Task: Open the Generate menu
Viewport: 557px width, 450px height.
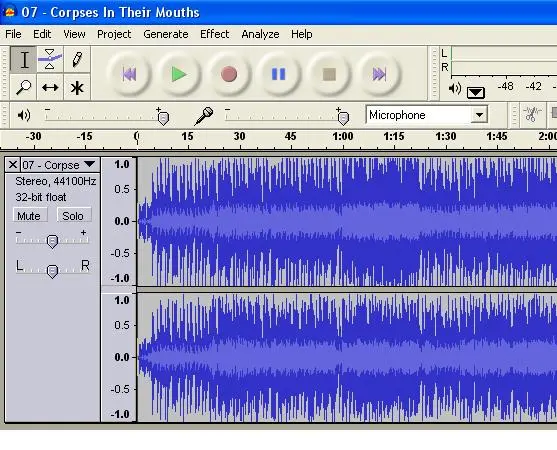Action: [x=166, y=34]
